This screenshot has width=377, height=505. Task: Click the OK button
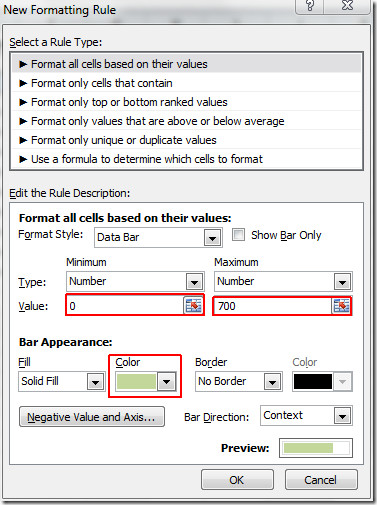tap(237, 480)
